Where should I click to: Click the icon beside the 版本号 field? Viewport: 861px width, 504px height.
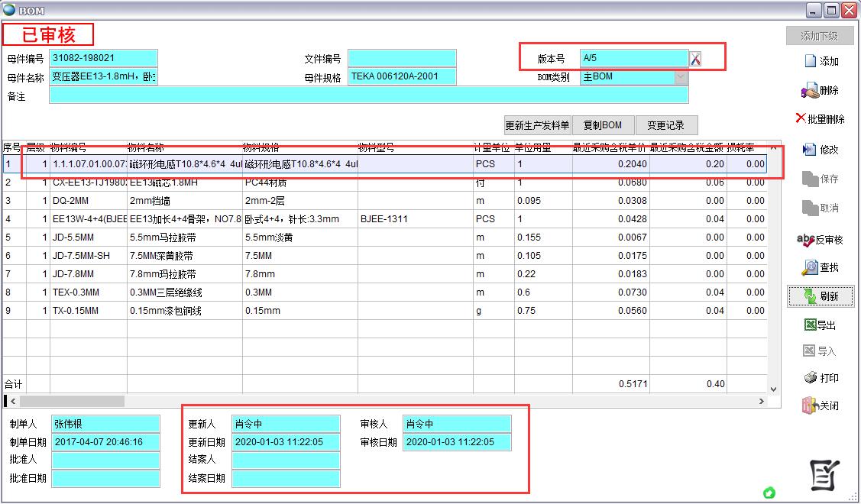tap(695, 59)
